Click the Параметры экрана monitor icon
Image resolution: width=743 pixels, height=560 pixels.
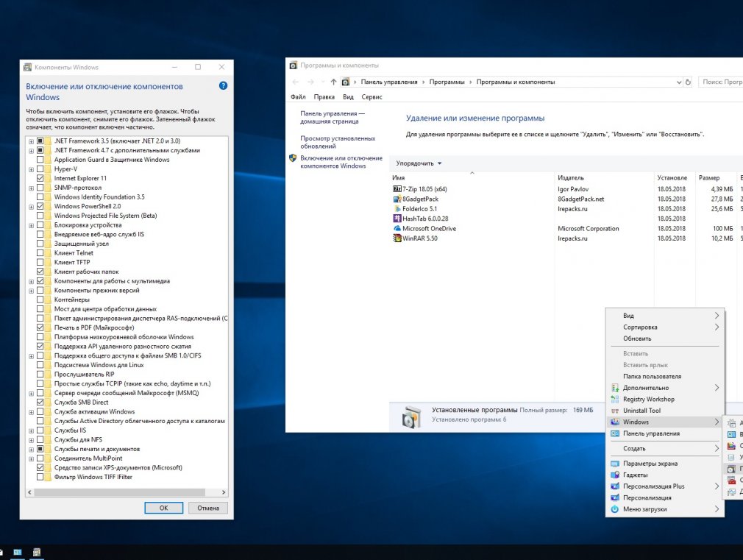614,464
